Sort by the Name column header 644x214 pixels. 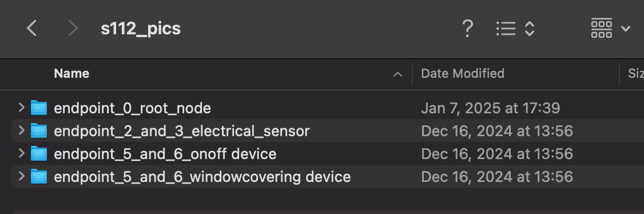click(71, 73)
